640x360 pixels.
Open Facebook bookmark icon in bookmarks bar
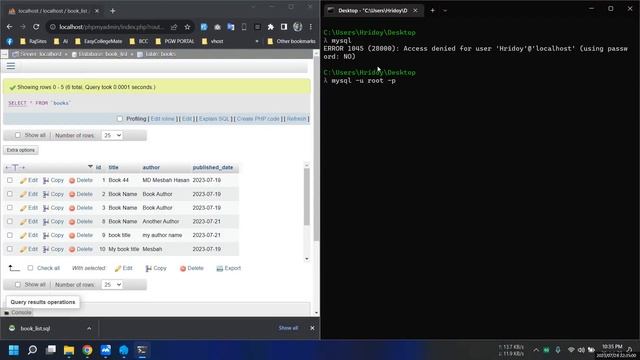10,41
